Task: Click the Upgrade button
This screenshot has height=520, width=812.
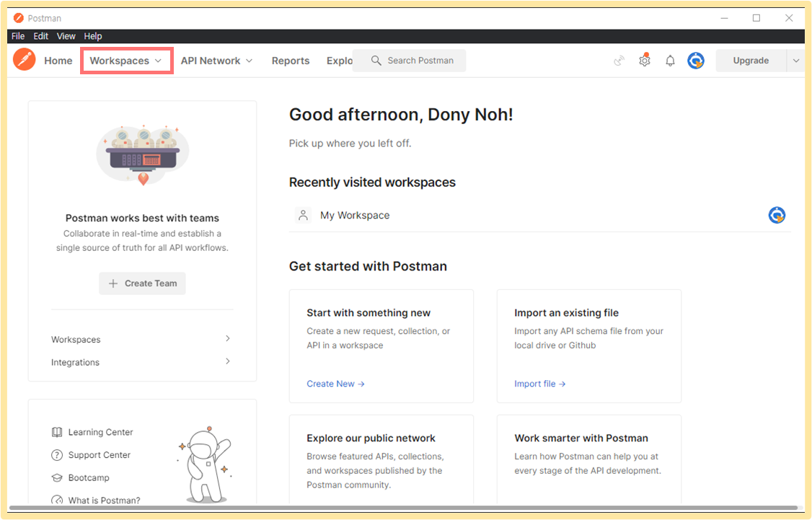Action: point(751,61)
